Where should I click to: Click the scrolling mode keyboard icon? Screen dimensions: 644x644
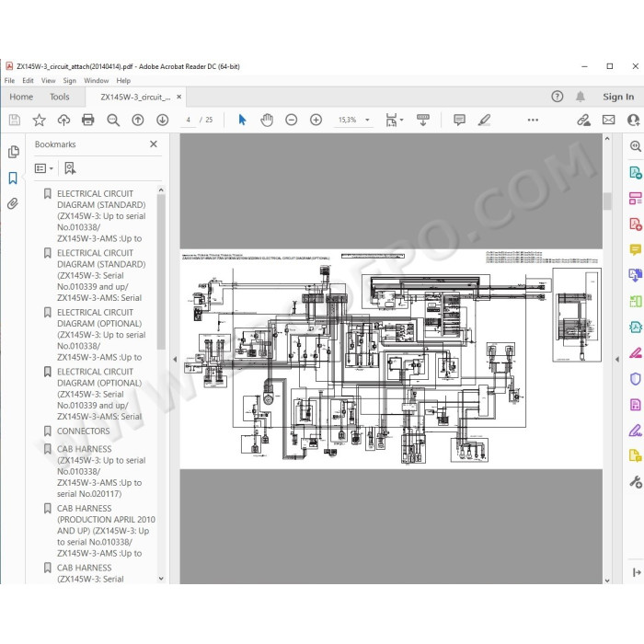coord(423,120)
